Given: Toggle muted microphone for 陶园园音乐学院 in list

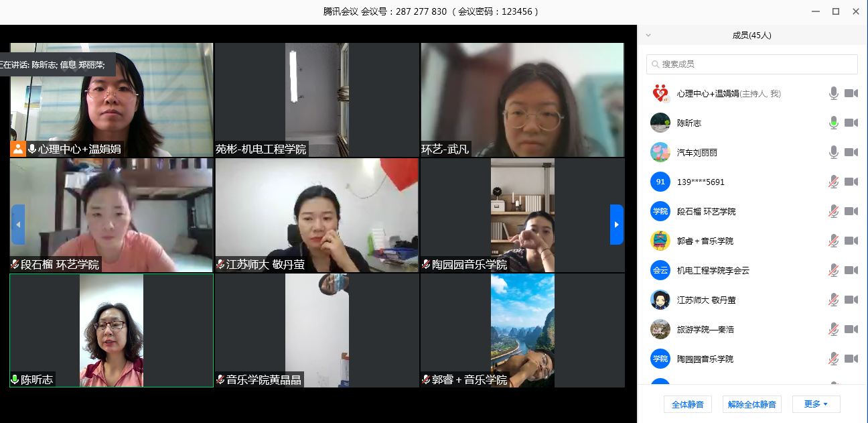Looking at the screenshot, I should (833, 359).
